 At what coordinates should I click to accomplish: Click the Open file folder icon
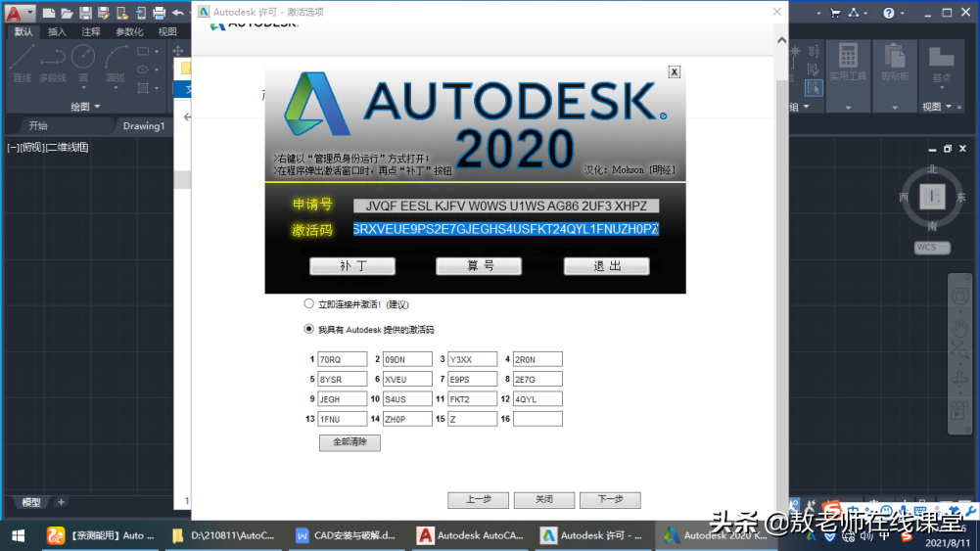[x=67, y=13]
